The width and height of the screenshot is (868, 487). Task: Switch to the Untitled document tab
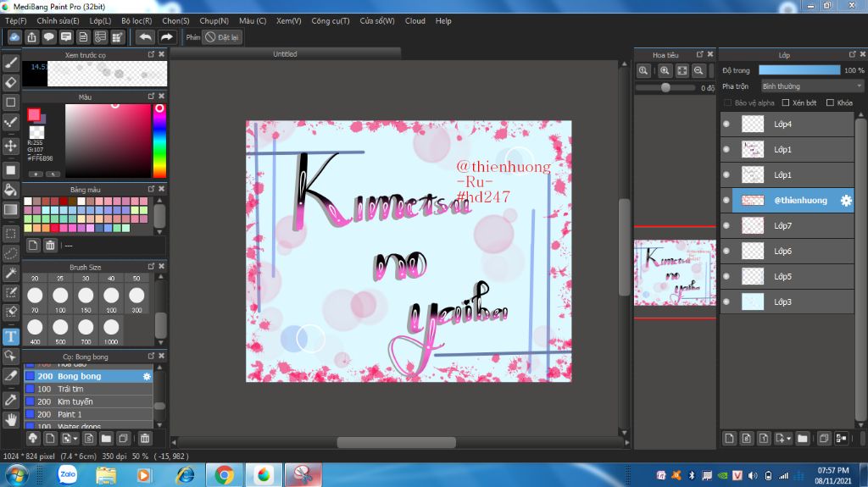click(285, 54)
